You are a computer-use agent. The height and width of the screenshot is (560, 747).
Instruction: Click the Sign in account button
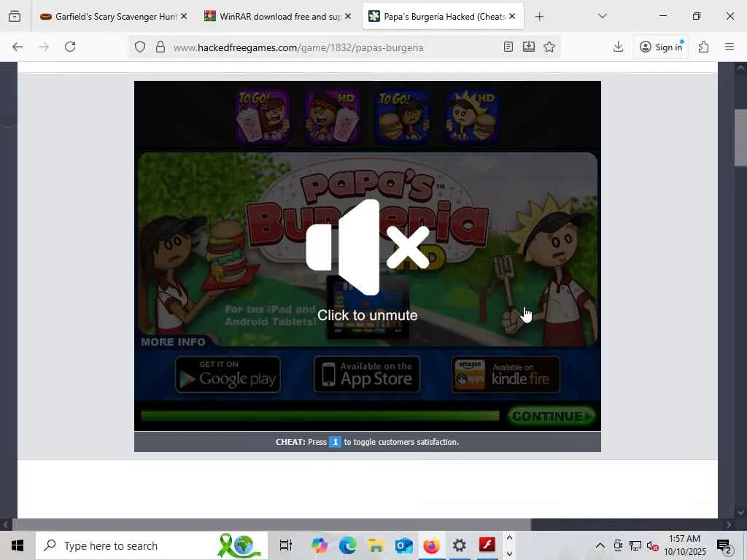pos(661,47)
